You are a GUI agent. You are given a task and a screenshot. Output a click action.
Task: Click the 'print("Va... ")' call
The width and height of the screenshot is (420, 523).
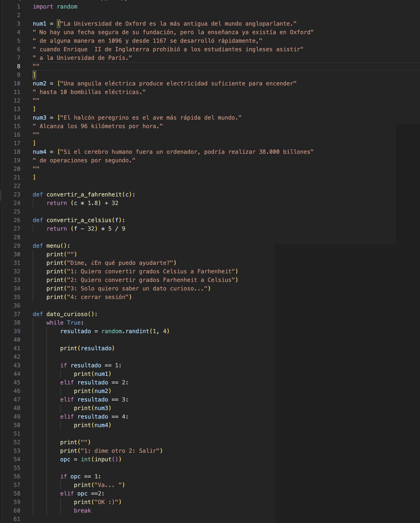pyautogui.click(x=99, y=485)
